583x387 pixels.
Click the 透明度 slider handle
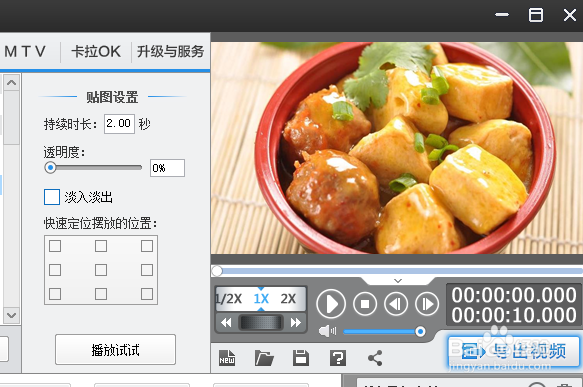(50, 168)
